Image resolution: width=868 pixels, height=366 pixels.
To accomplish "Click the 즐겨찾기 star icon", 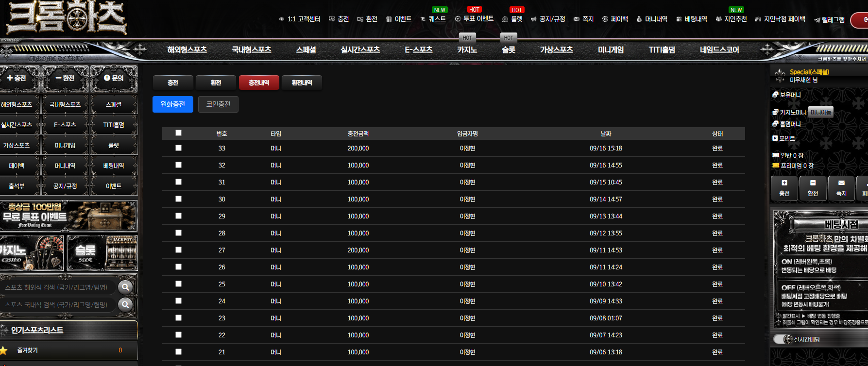I will 4,350.
